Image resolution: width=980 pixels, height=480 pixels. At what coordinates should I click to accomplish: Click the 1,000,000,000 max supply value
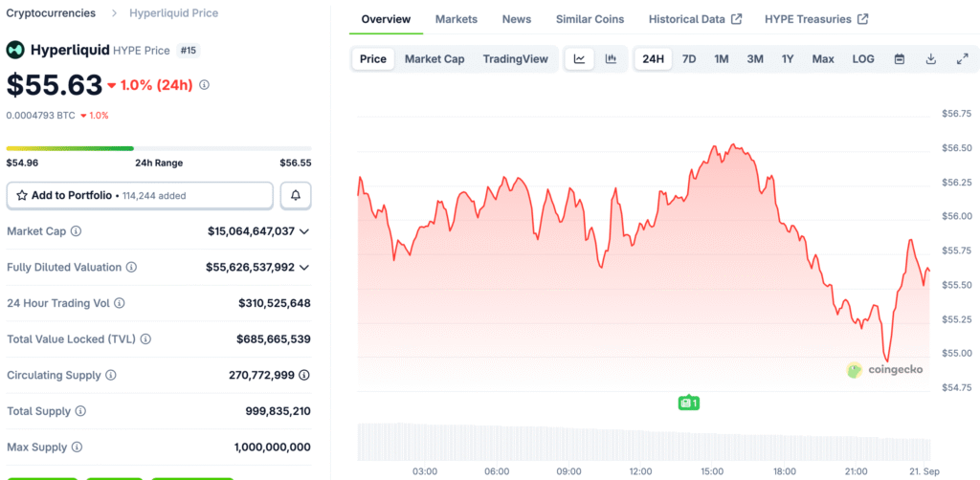[x=273, y=447]
